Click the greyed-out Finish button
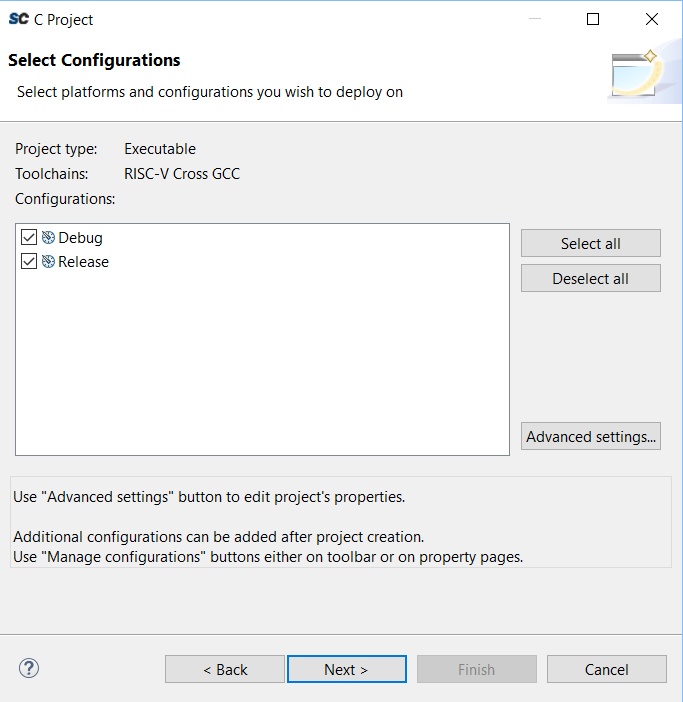 (x=476, y=669)
